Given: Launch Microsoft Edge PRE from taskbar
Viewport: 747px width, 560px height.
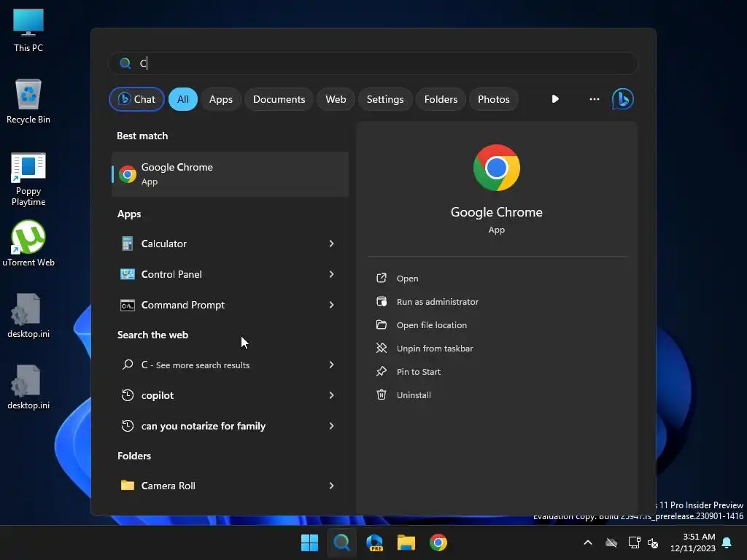Looking at the screenshot, I should click(x=374, y=542).
